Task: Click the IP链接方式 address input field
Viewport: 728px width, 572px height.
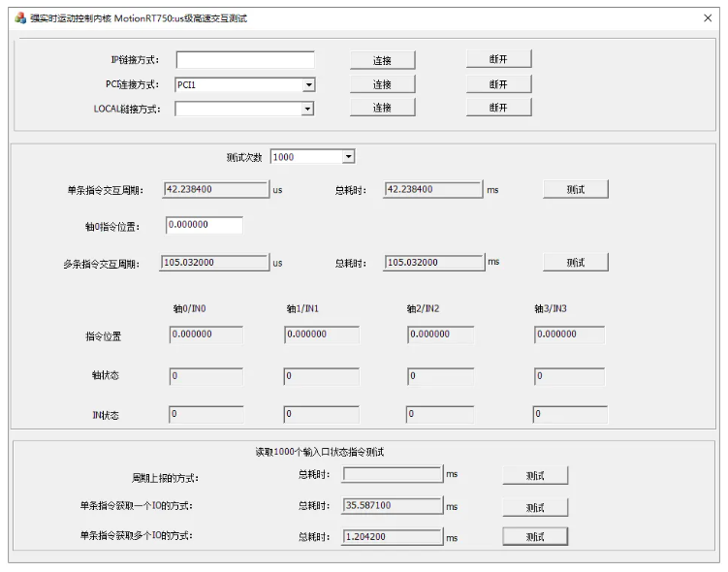Action: tap(245, 60)
